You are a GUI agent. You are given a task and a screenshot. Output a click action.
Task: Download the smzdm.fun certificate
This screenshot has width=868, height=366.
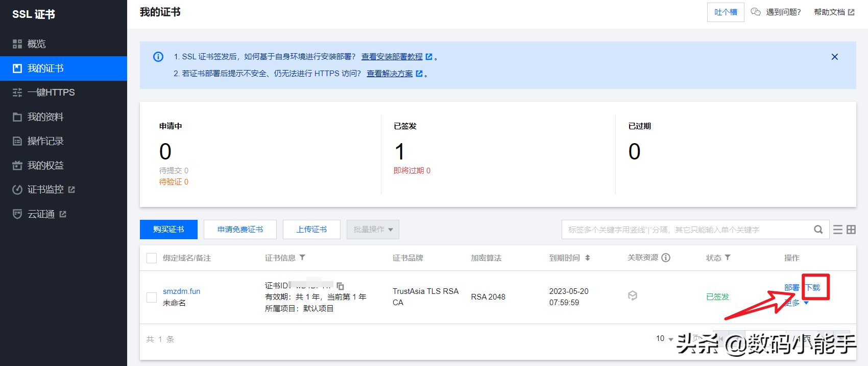(x=813, y=287)
